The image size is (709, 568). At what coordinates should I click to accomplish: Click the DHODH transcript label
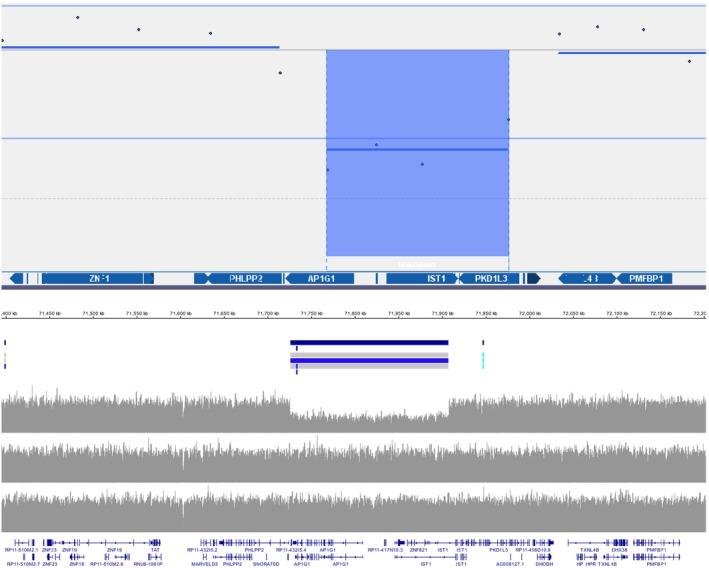click(545, 563)
